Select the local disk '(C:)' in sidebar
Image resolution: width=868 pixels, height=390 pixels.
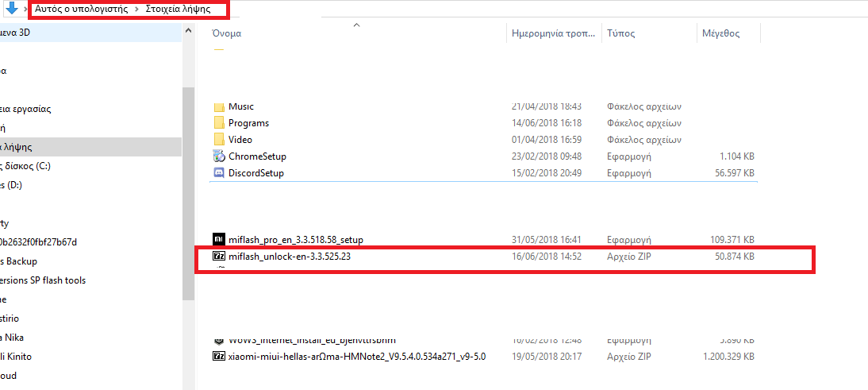[x=25, y=166]
